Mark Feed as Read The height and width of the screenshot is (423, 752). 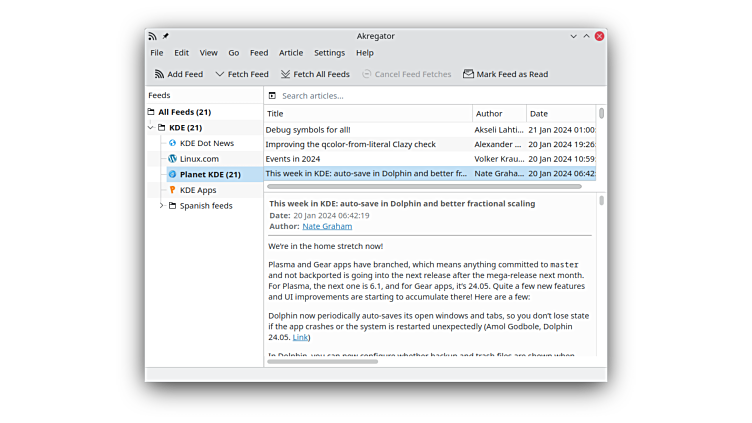(505, 74)
